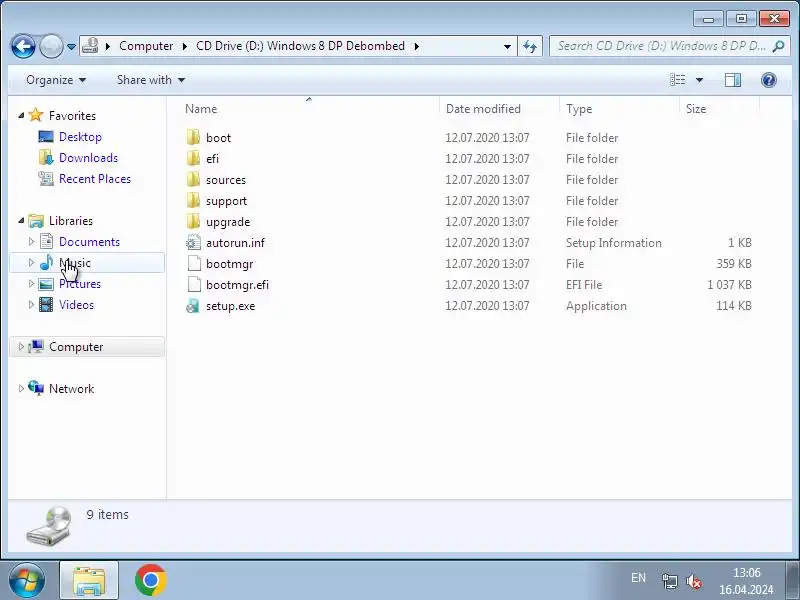Sort by Type column header
Image resolution: width=800 pixels, height=600 pixels.
pos(579,109)
